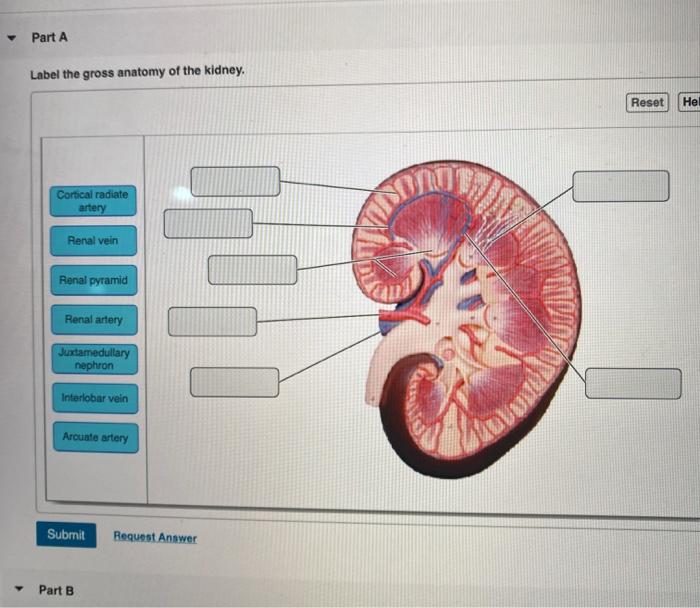Viewport: 700px width, 608px height.
Task: Click the lowest left empty label box
Action: click(x=235, y=382)
